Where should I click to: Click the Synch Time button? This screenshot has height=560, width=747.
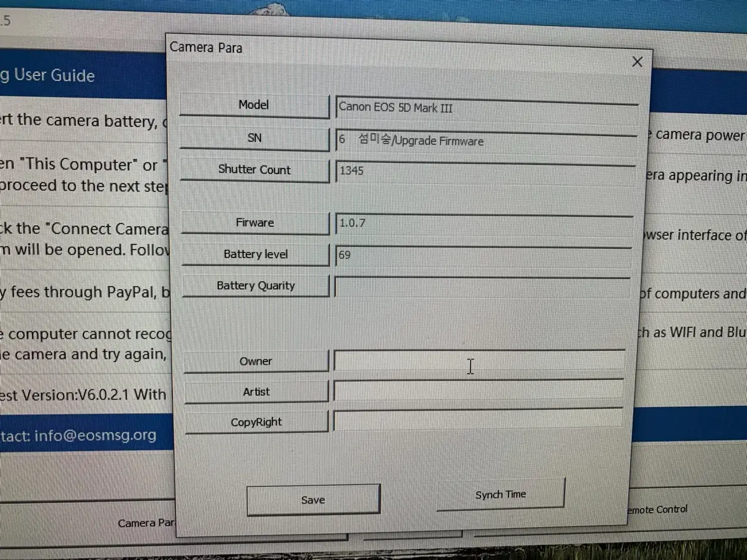(500, 495)
